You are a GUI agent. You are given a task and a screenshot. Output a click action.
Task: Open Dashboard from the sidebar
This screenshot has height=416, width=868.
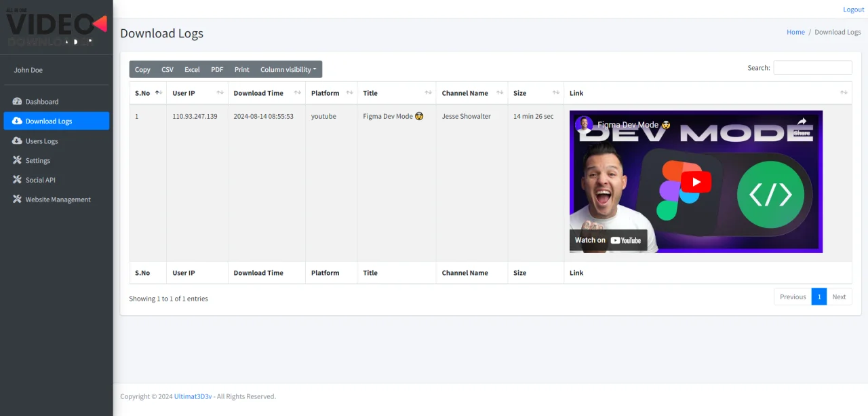[x=56, y=101]
